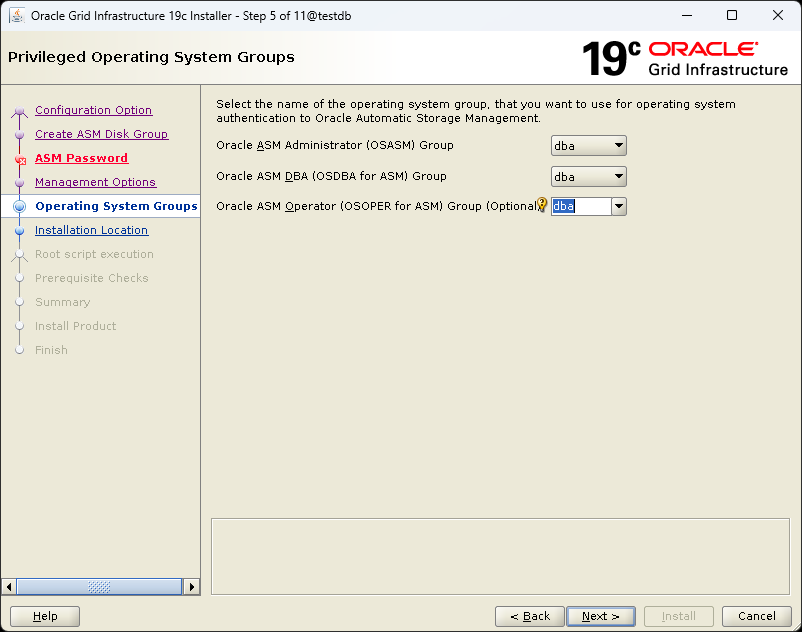This screenshot has height=632, width=802.
Task: Open the Create ASM Disk Group step
Action: point(101,134)
